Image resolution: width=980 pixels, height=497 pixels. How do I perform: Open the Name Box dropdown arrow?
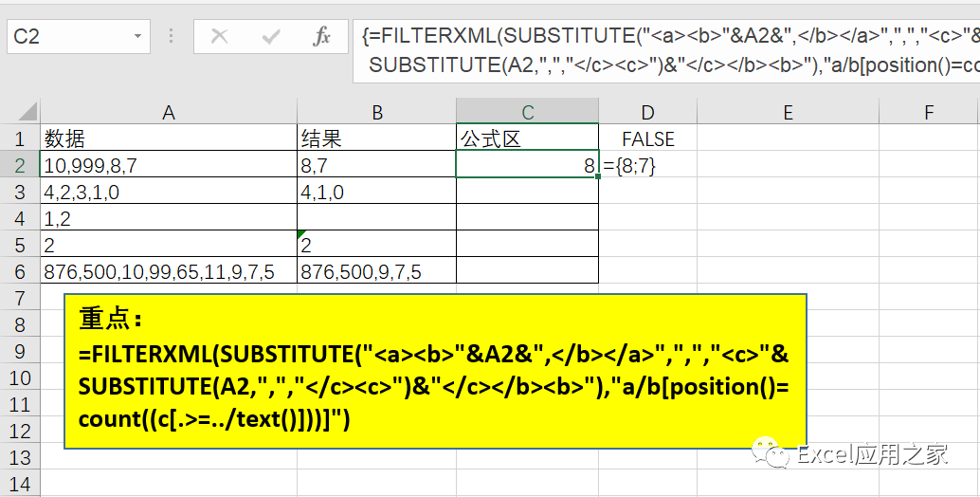pyautogui.click(x=137, y=36)
